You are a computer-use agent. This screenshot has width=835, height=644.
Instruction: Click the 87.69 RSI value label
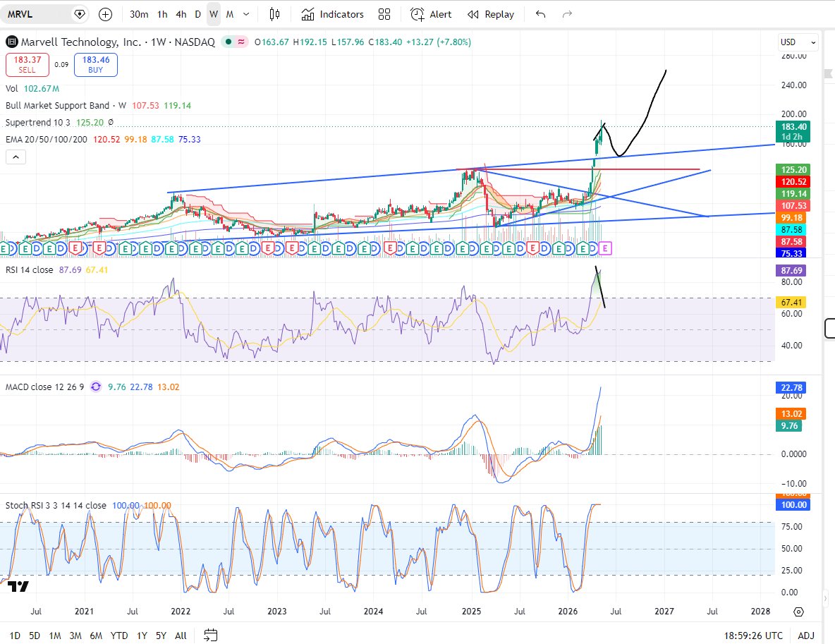point(791,271)
